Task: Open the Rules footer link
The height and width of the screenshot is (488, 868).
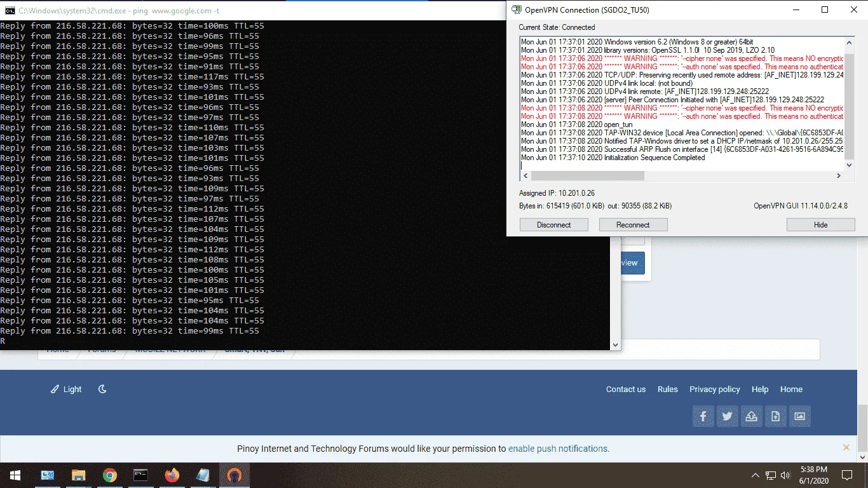Action: coord(668,389)
